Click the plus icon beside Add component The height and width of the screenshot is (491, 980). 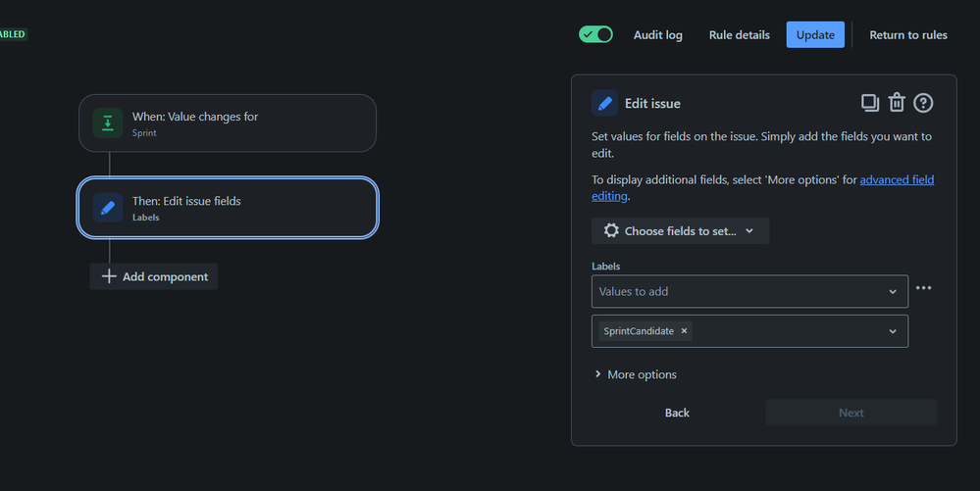(109, 276)
